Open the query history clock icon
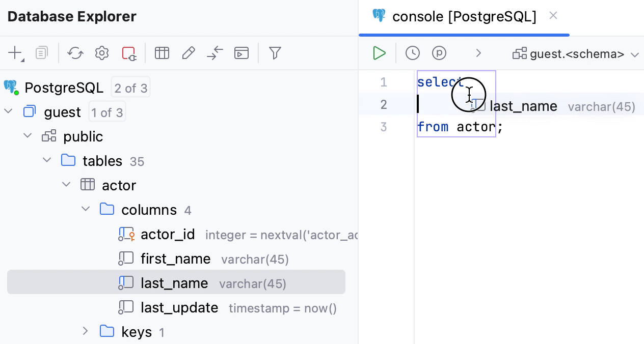Screen dimensions: 644x344 [412, 53]
